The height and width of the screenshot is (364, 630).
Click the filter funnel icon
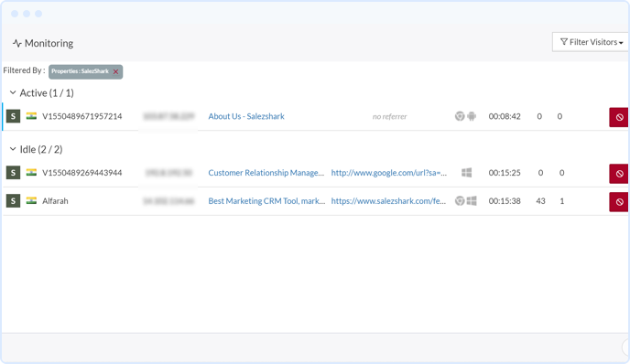click(x=564, y=42)
